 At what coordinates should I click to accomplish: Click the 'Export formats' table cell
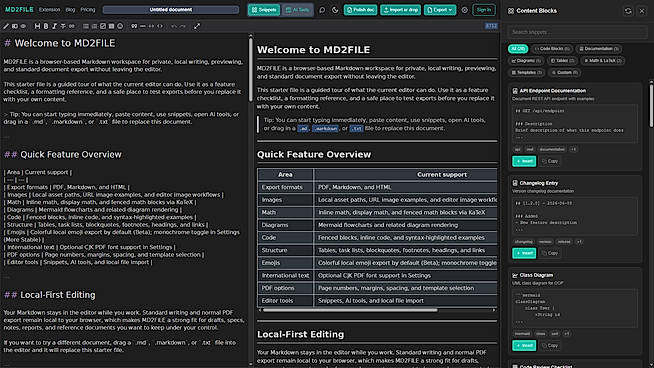coord(285,187)
